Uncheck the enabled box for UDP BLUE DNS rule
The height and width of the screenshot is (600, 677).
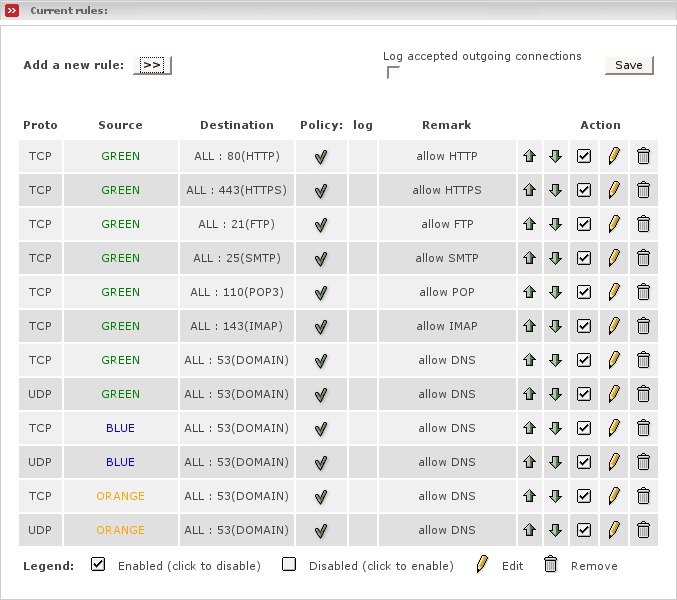coord(585,462)
